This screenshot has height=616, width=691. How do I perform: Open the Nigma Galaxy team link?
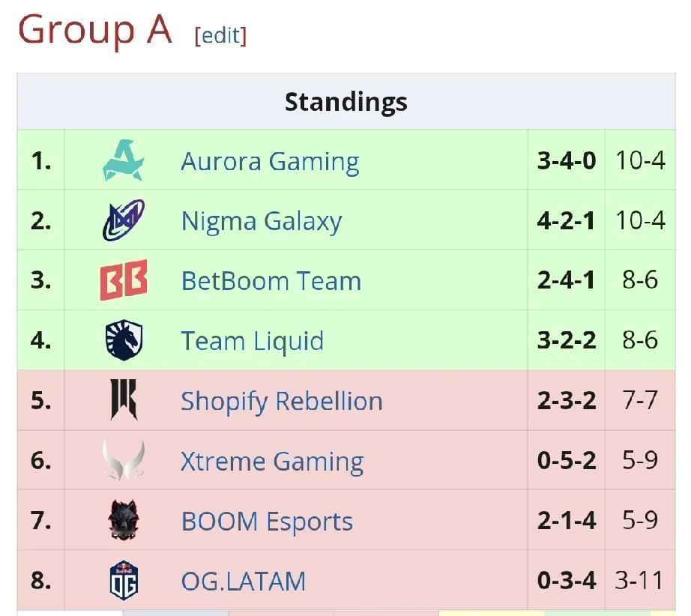pyautogui.click(x=262, y=222)
